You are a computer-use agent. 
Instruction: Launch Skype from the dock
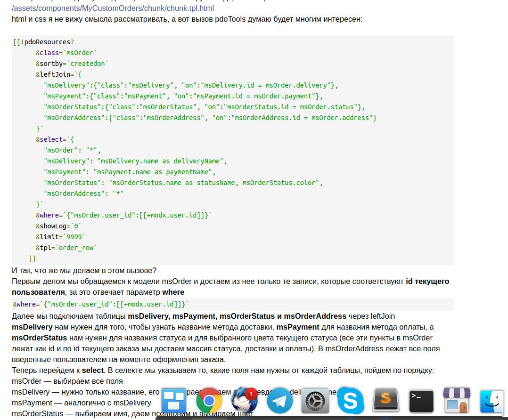(x=351, y=401)
